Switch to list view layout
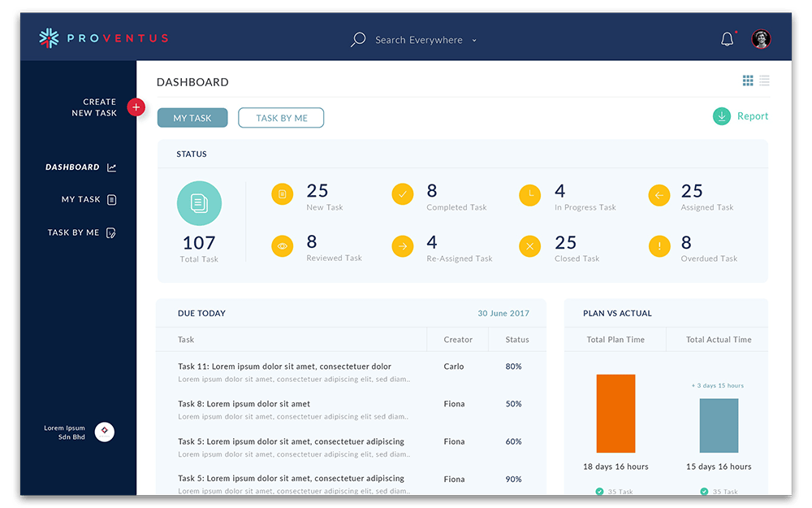Image resolution: width=812 pixels, height=508 pixels. (x=765, y=80)
